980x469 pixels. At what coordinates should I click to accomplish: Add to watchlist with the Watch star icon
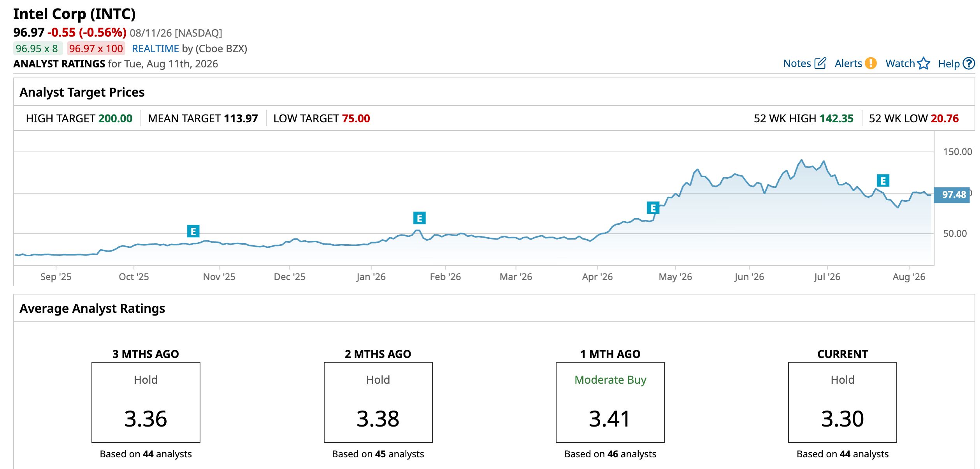pyautogui.click(x=923, y=63)
